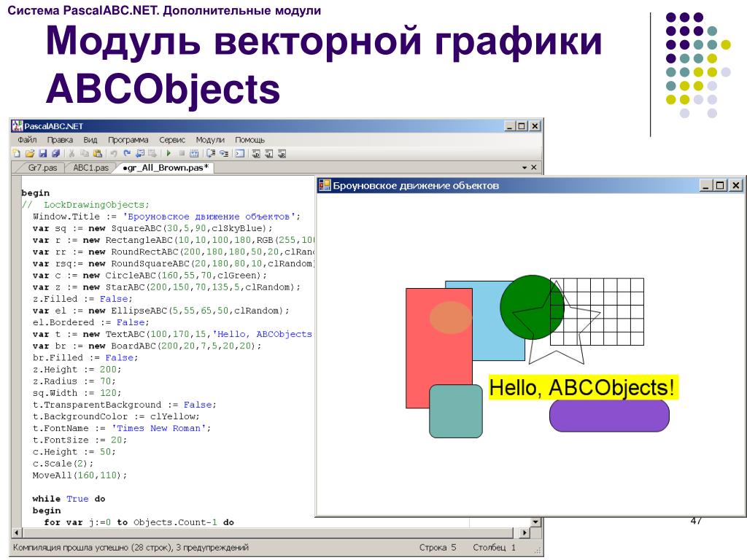Click the orange ellipse on red rectangle
The width and height of the screenshot is (747, 560).
(451, 317)
